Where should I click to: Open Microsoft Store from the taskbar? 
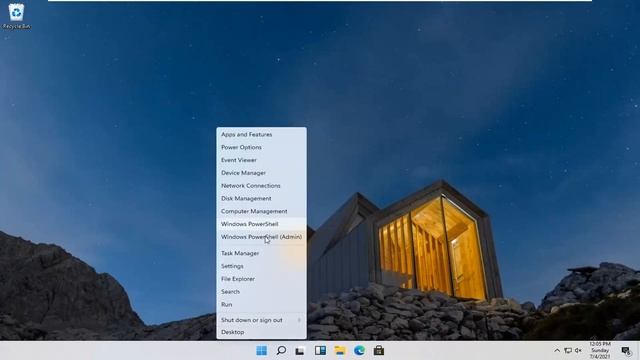pos(379,350)
